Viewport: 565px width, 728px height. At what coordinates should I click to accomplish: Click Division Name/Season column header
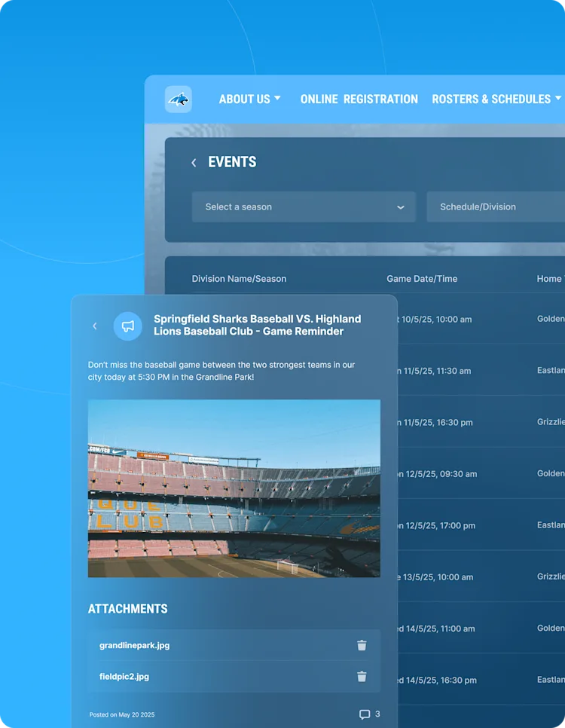point(239,279)
